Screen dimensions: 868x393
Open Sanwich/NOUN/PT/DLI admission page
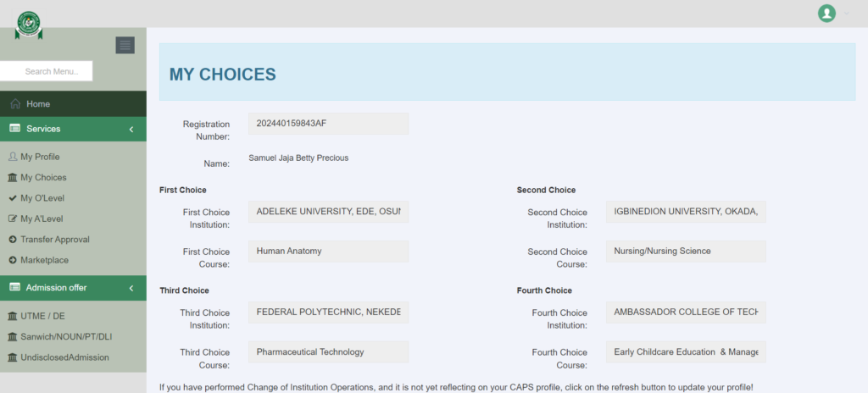pyautogui.click(x=66, y=336)
